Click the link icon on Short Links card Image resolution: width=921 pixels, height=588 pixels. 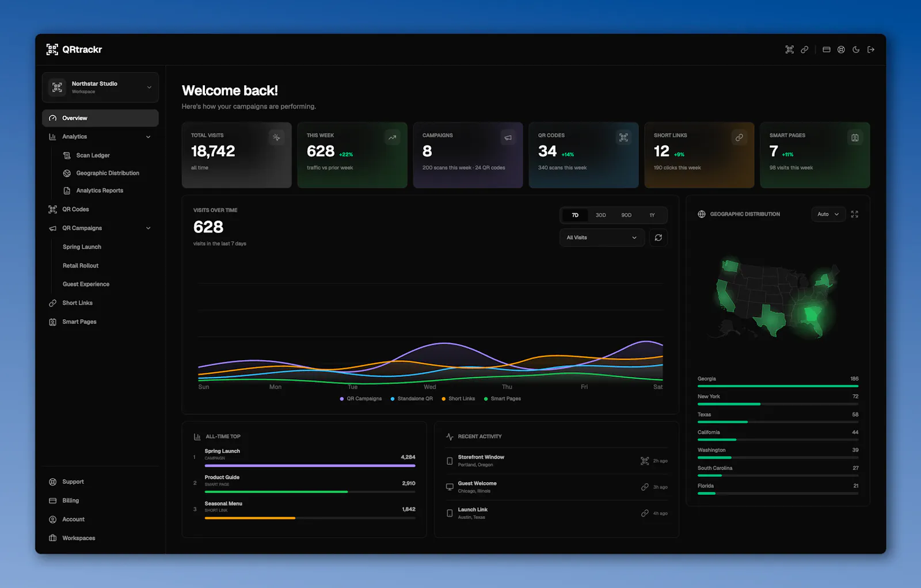739,138
